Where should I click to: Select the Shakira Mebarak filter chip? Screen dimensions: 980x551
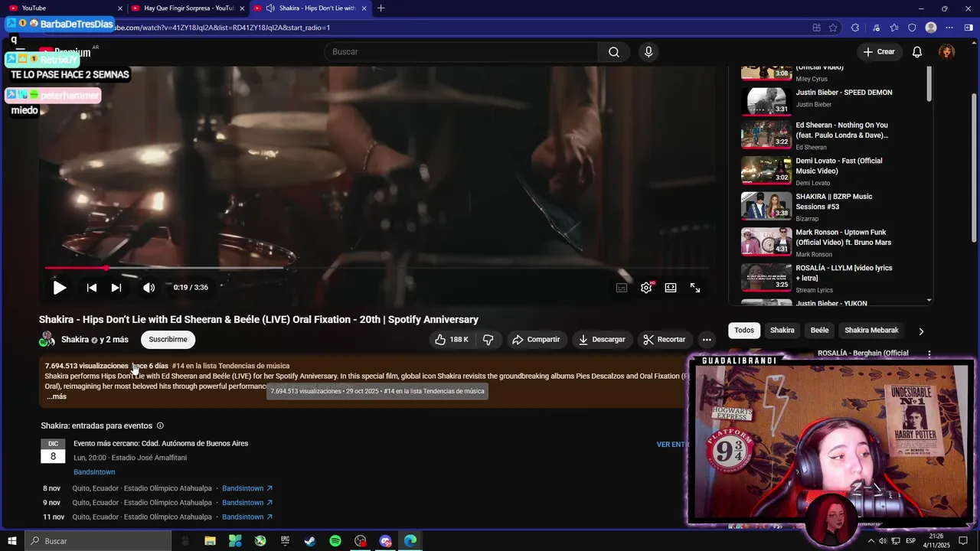(871, 331)
